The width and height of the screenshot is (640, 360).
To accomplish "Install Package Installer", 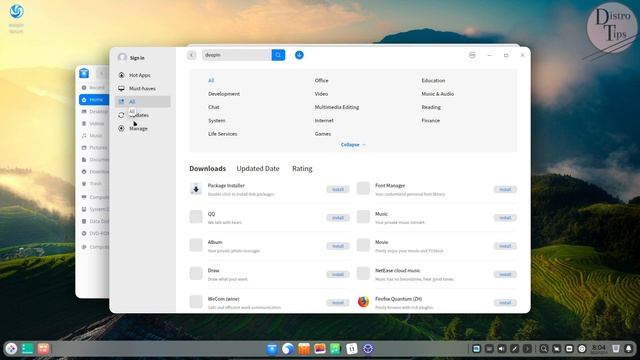I will [x=338, y=189].
